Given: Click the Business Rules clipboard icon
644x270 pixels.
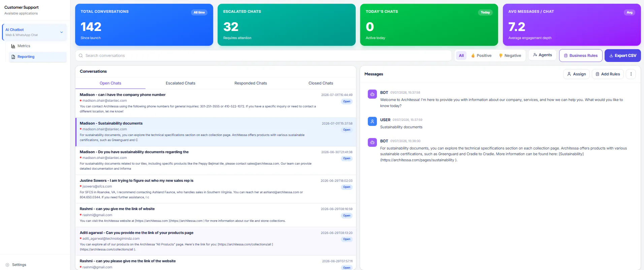Looking at the screenshot, I should tap(566, 56).
